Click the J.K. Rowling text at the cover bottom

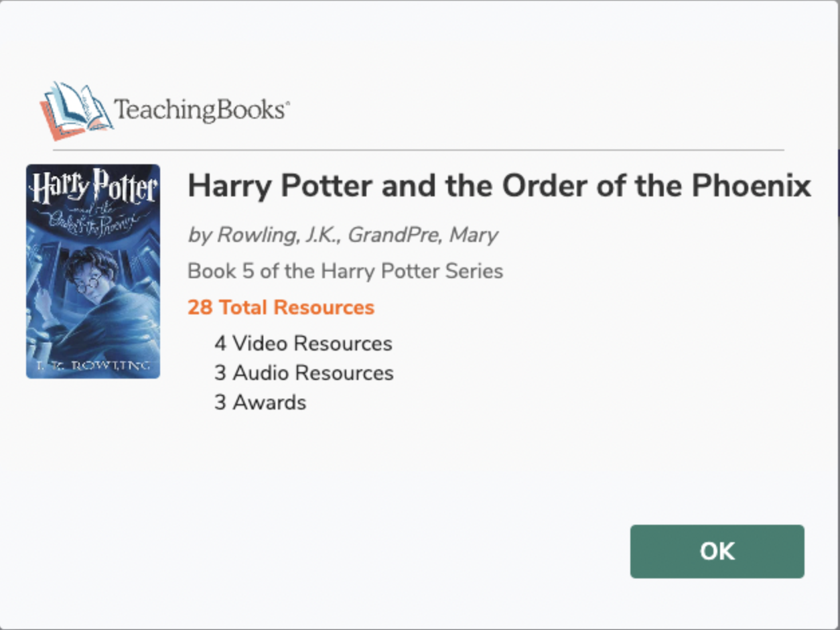[93, 366]
